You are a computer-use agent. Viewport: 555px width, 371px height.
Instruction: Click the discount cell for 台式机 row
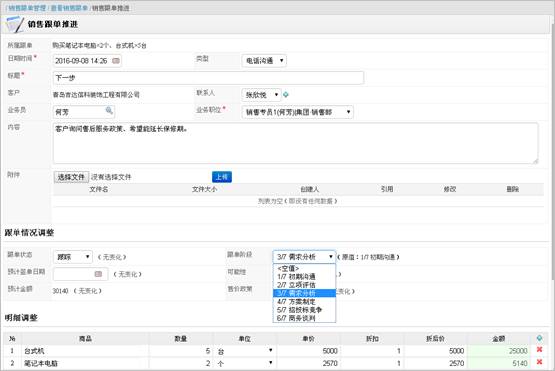point(372,351)
